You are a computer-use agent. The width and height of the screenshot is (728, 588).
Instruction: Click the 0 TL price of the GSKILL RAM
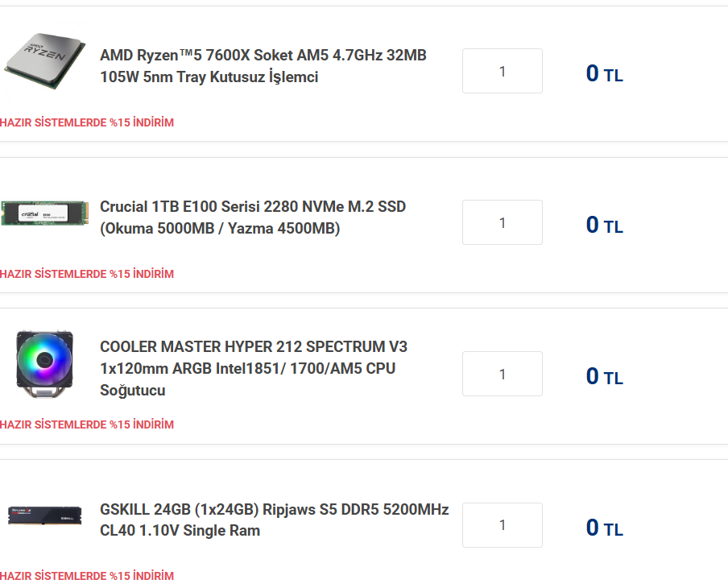[x=604, y=528]
